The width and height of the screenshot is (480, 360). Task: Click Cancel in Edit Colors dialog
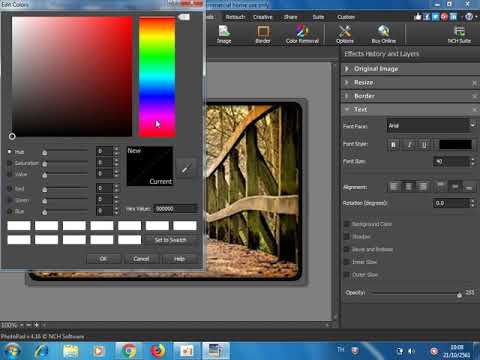141,259
